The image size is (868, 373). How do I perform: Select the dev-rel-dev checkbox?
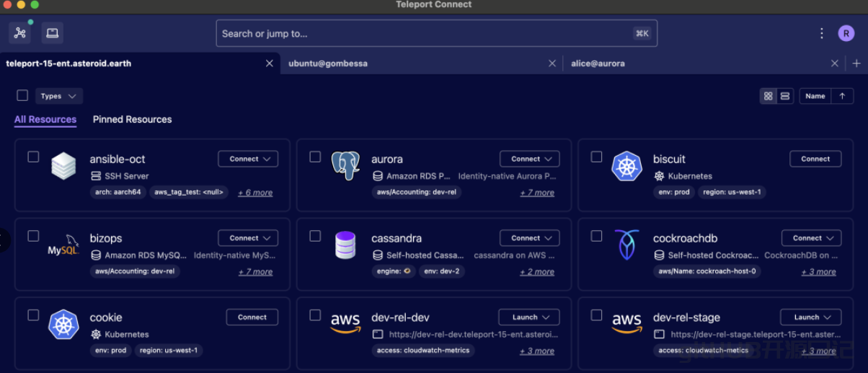click(x=315, y=315)
